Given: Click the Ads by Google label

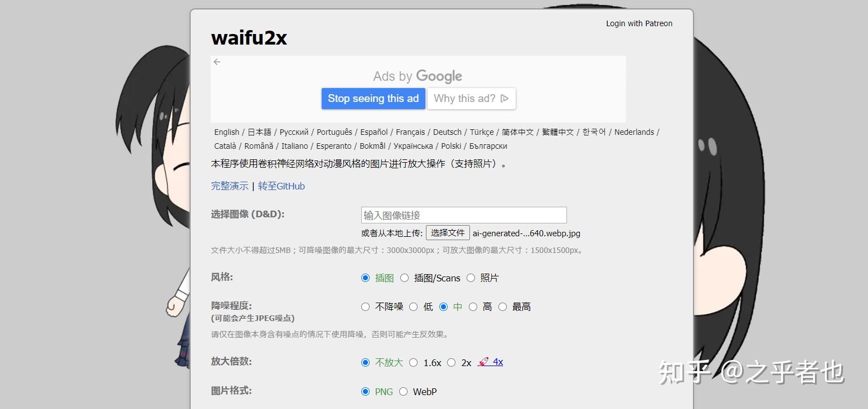Looking at the screenshot, I should (418, 76).
